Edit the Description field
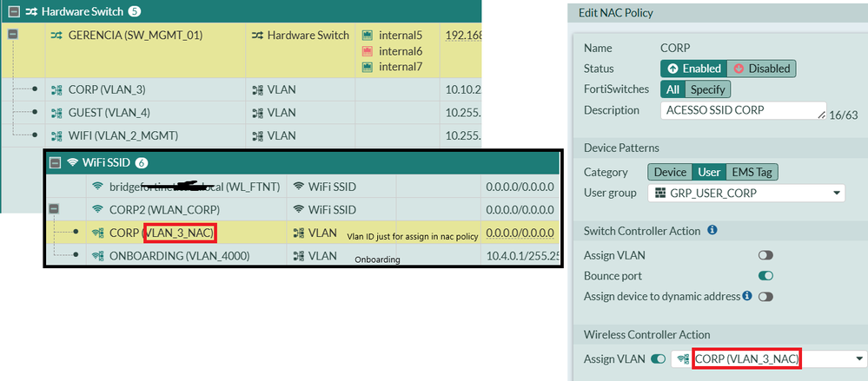Viewport: 868px width, 381px height. point(744,110)
